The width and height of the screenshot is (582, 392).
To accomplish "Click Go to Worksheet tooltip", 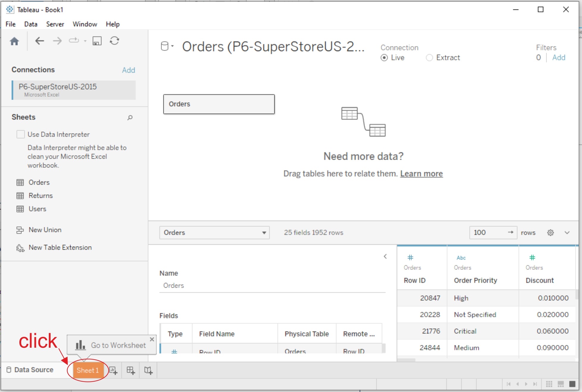I will 112,345.
